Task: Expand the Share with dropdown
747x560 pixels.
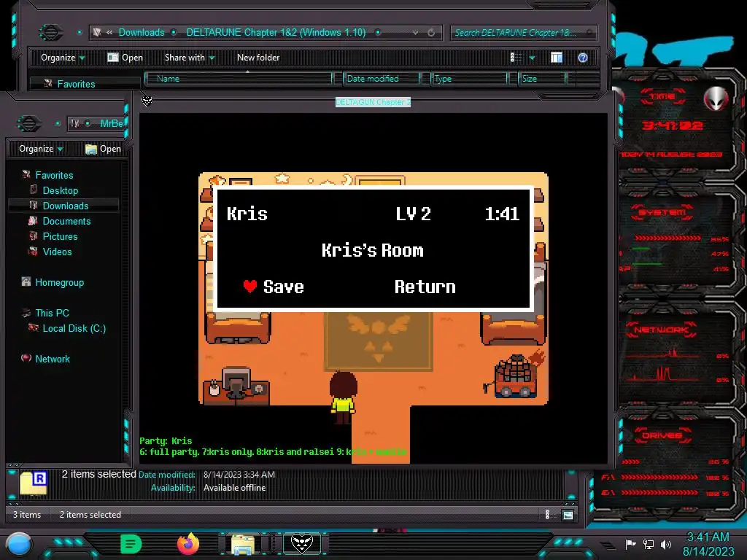Action: tap(190, 58)
